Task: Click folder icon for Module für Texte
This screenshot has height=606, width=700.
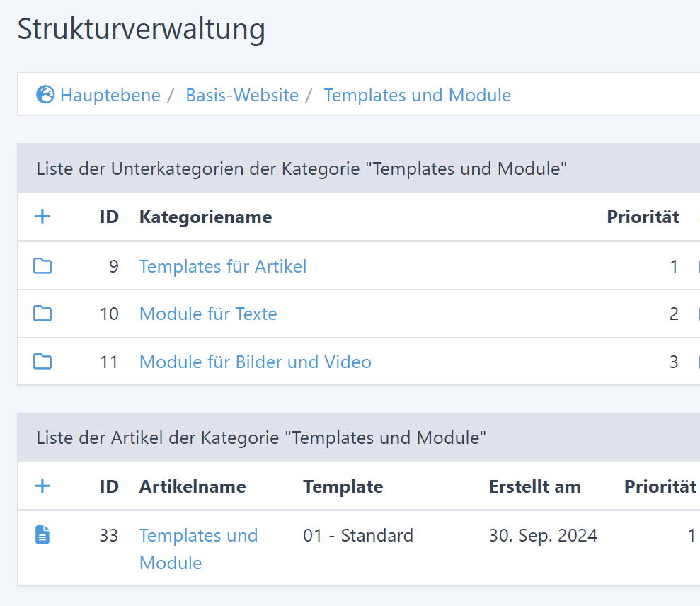Action: [42, 314]
